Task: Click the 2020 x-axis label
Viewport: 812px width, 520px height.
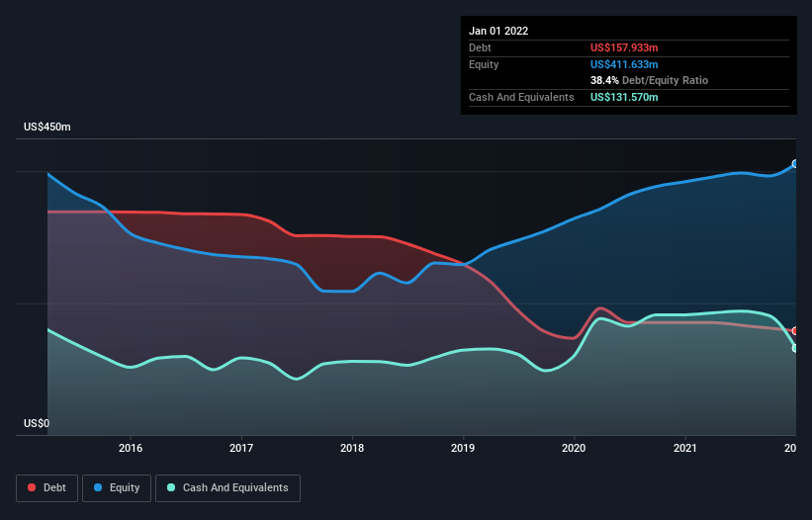Action: 574,448
